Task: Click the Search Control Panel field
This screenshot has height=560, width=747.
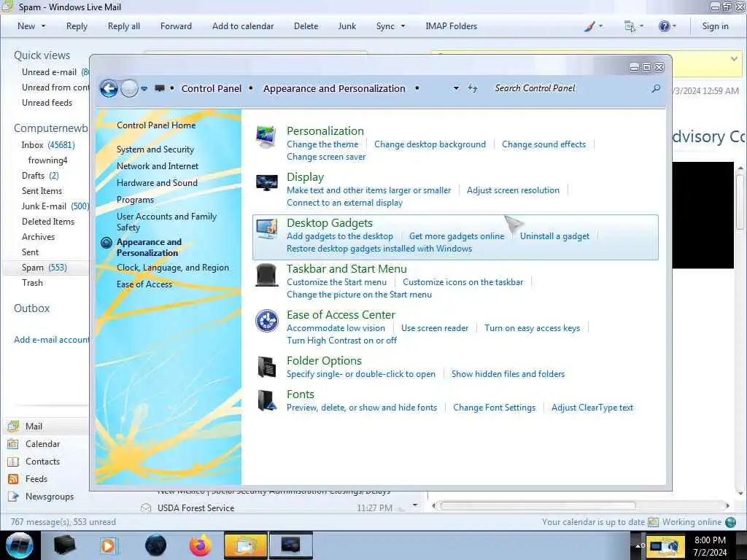Action: pyautogui.click(x=569, y=88)
